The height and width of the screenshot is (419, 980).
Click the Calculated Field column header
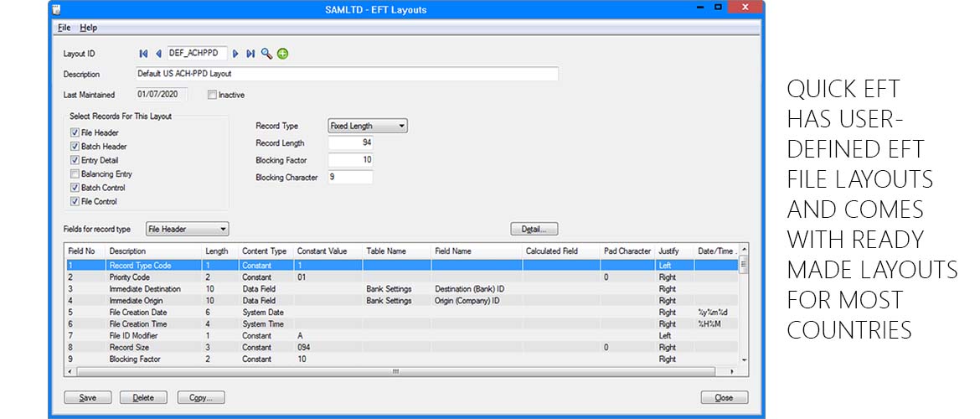click(561, 251)
